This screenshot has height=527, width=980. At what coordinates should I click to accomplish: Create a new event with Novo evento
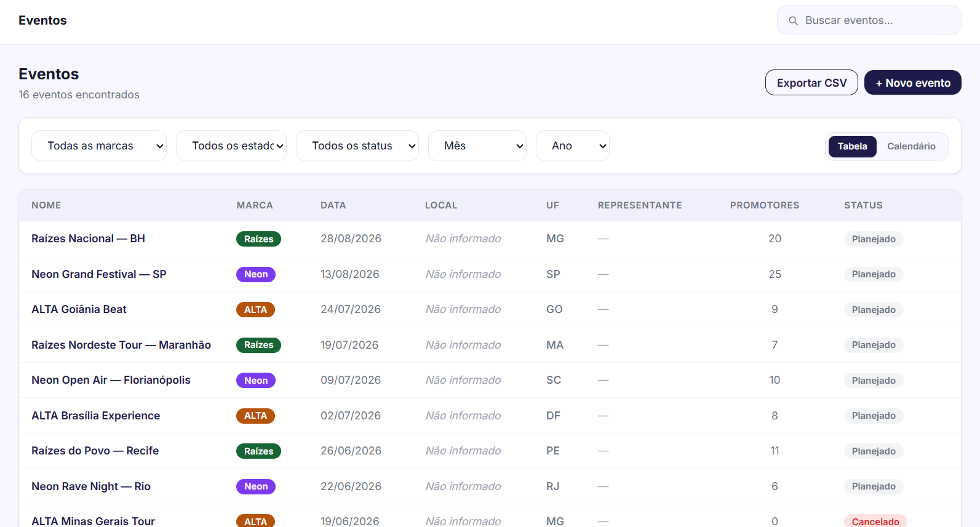[x=912, y=82]
